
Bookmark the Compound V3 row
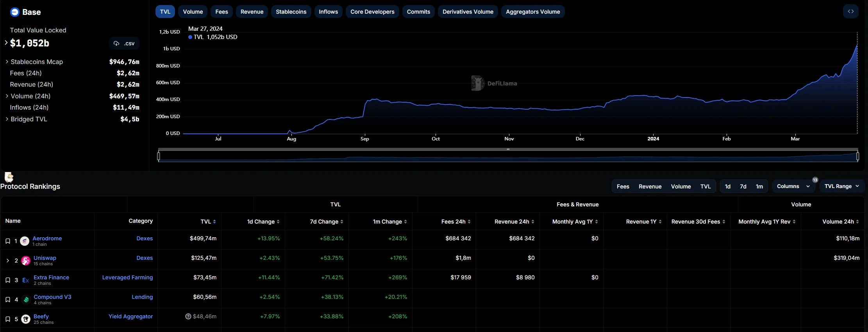[8, 300]
